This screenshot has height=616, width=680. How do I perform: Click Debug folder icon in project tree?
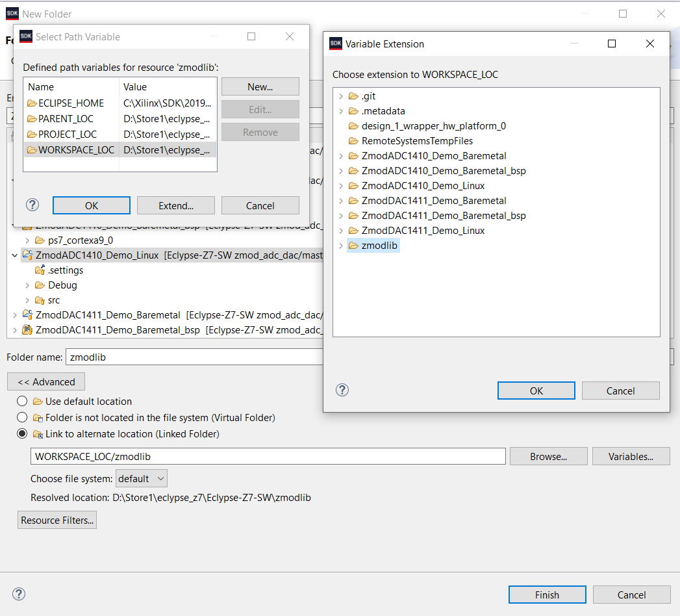pos(40,285)
